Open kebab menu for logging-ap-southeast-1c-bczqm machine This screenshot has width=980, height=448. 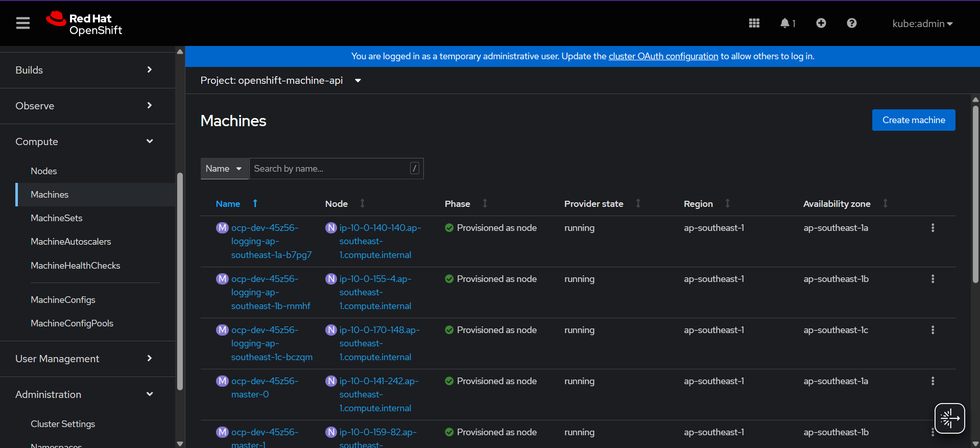pos(933,330)
